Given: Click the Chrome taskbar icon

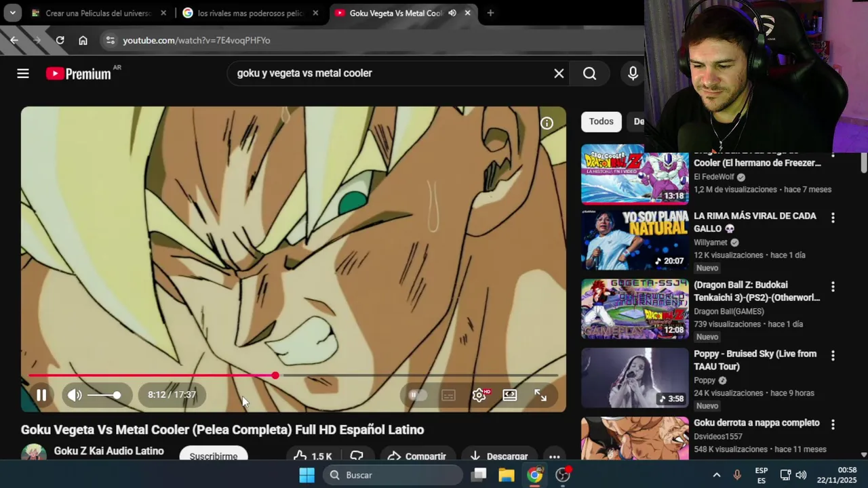Looking at the screenshot, I should point(535,475).
